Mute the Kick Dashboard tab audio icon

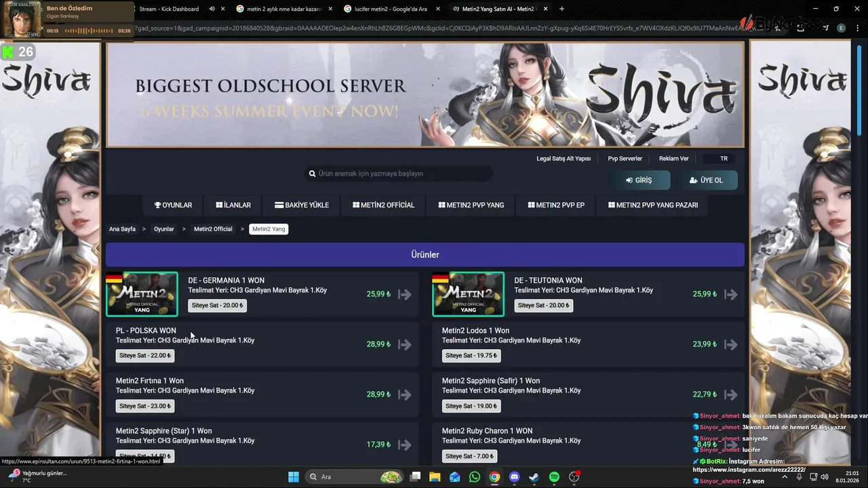pyautogui.click(x=212, y=9)
